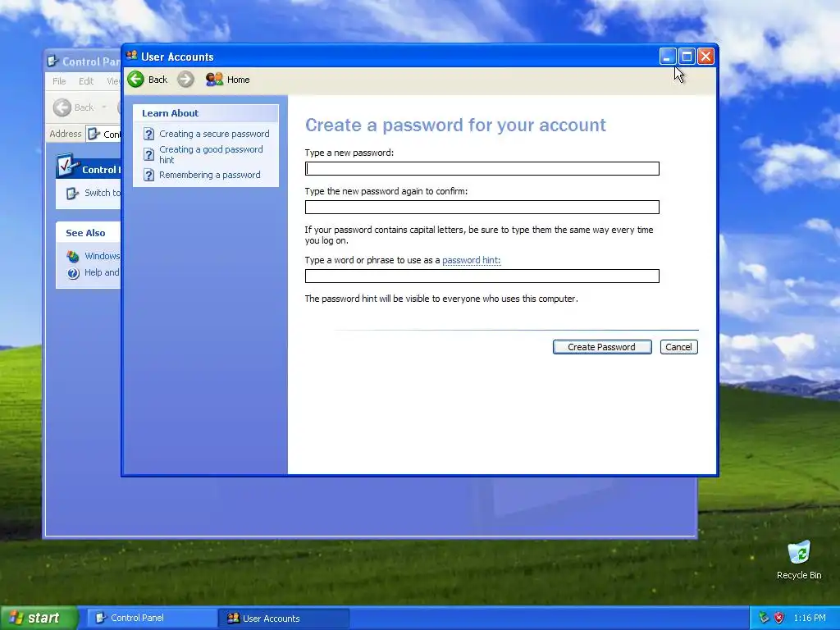Click the grey Back arrow in Control Panel window
This screenshot has height=630, width=840.
click(62, 107)
